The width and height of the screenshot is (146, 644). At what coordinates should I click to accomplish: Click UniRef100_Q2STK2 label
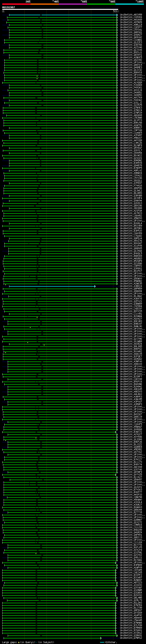[131, 555]
